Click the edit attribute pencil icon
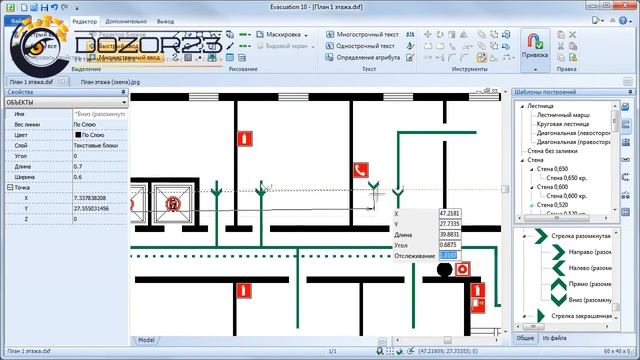The height and width of the screenshot is (360, 640). point(410,58)
